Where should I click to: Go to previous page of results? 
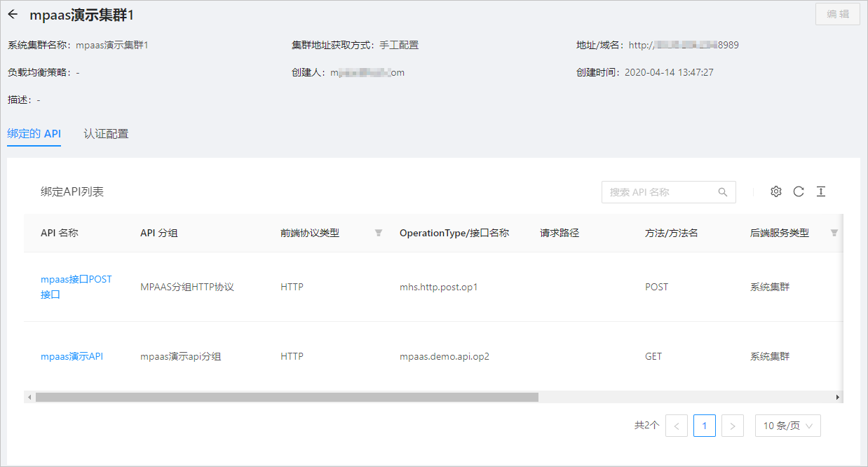(677, 426)
